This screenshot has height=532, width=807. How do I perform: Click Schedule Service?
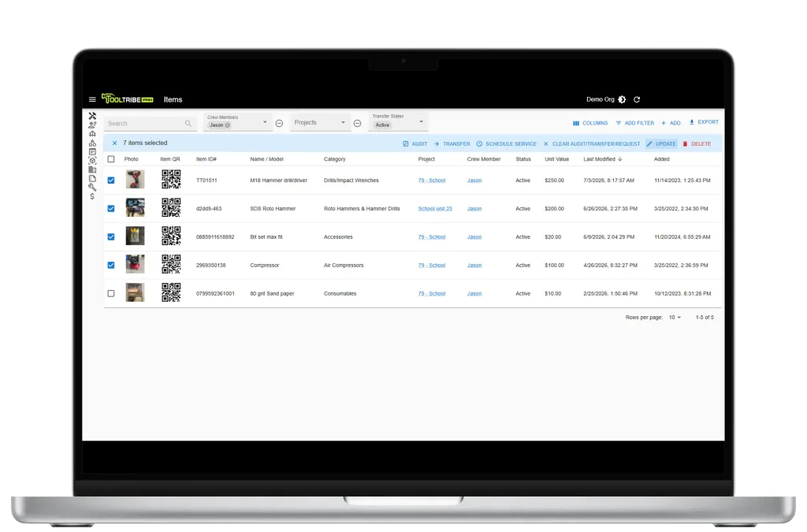coord(507,144)
